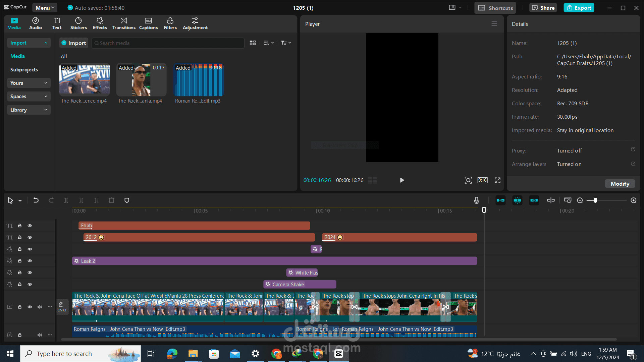Viewport: 644px width, 362px height.
Task: Click the undo icon in timeline toolbar
Action: [x=36, y=200]
